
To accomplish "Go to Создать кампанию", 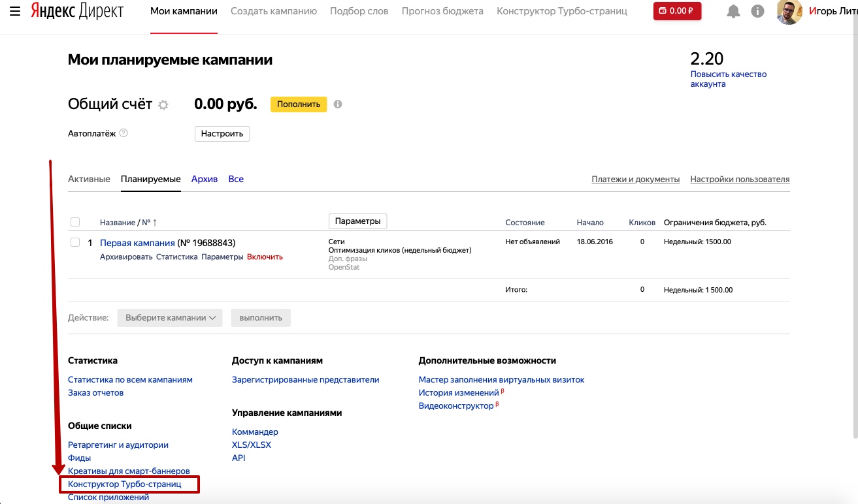I will click(274, 11).
